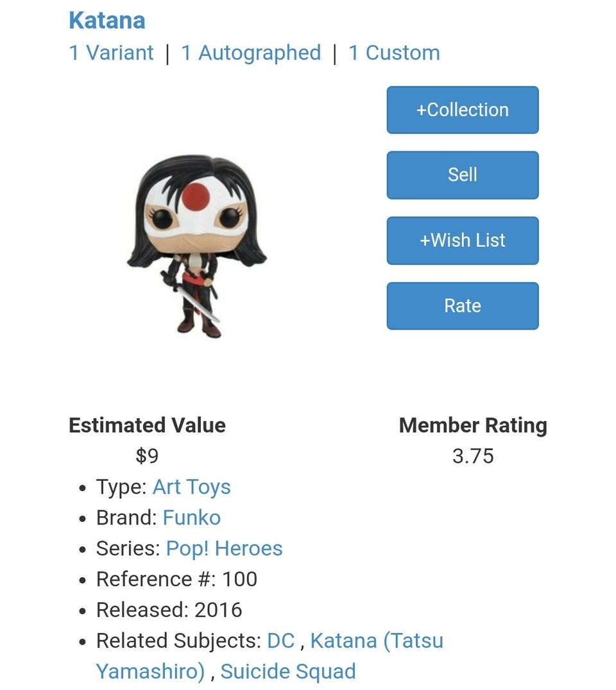Add item via +Wish List button
Screen dimensions: 616x690
(x=462, y=240)
